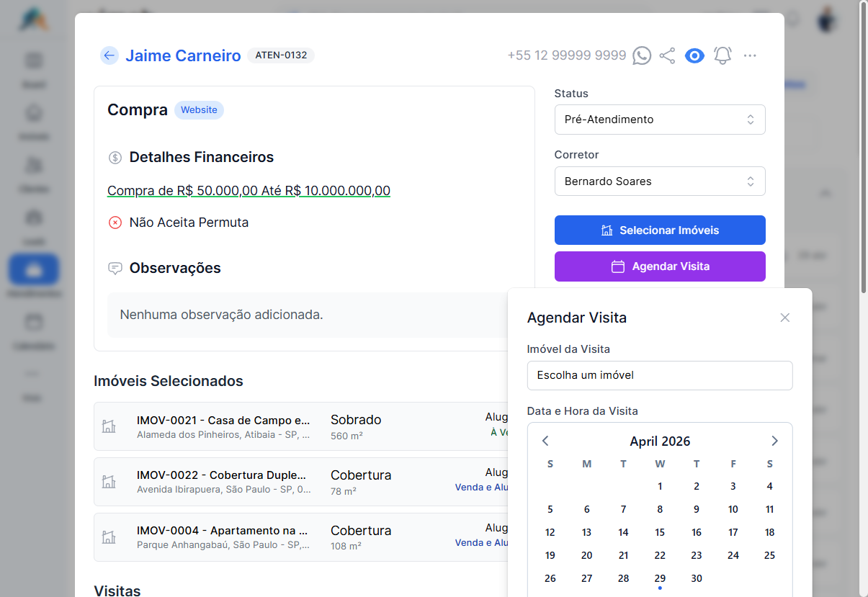Go to next month in calendar

pos(775,441)
